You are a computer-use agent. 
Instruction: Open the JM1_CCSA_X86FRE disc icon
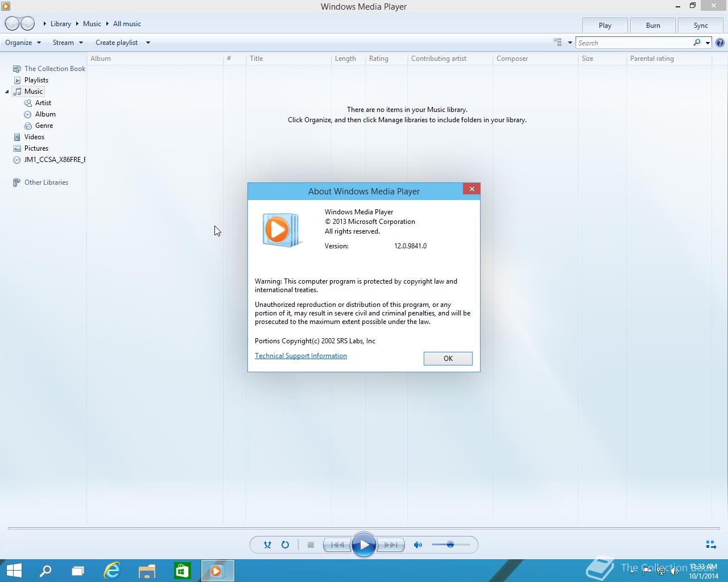(x=17, y=160)
